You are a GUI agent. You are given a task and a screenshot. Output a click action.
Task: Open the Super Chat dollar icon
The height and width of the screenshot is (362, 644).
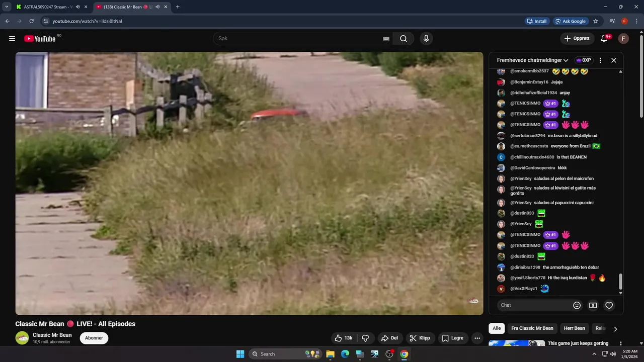tap(593, 305)
